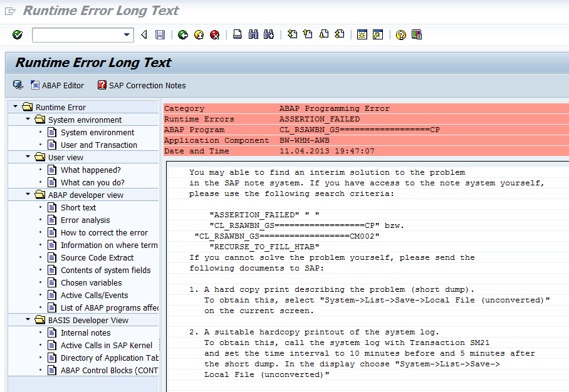Image resolution: width=569 pixels, height=392 pixels.
Task: Click the Save diskette icon
Action: (x=160, y=35)
